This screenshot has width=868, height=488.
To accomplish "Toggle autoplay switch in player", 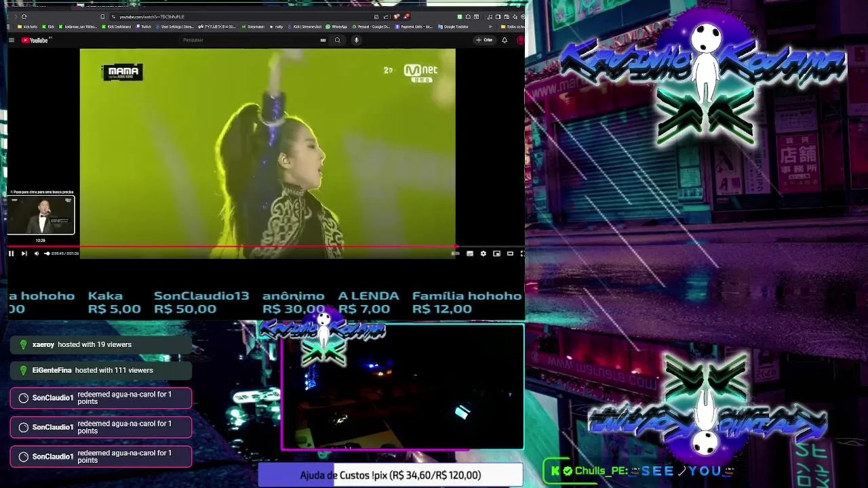I will [x=456, y=253].
